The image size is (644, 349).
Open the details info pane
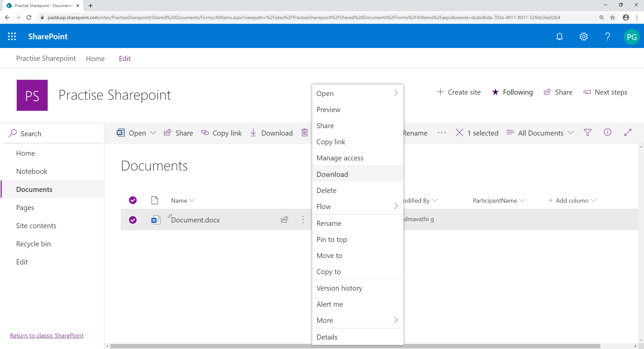[x=607, y=133]
